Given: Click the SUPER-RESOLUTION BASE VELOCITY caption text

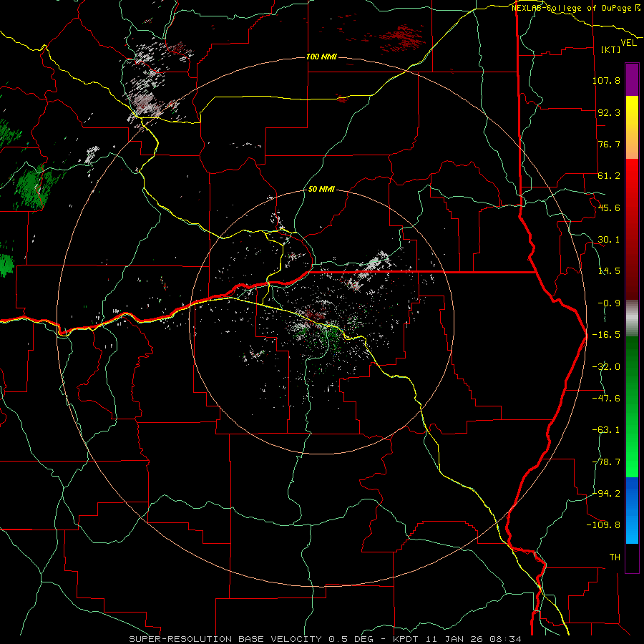Looking at the screenshot, I should click(x=226, y=639).
